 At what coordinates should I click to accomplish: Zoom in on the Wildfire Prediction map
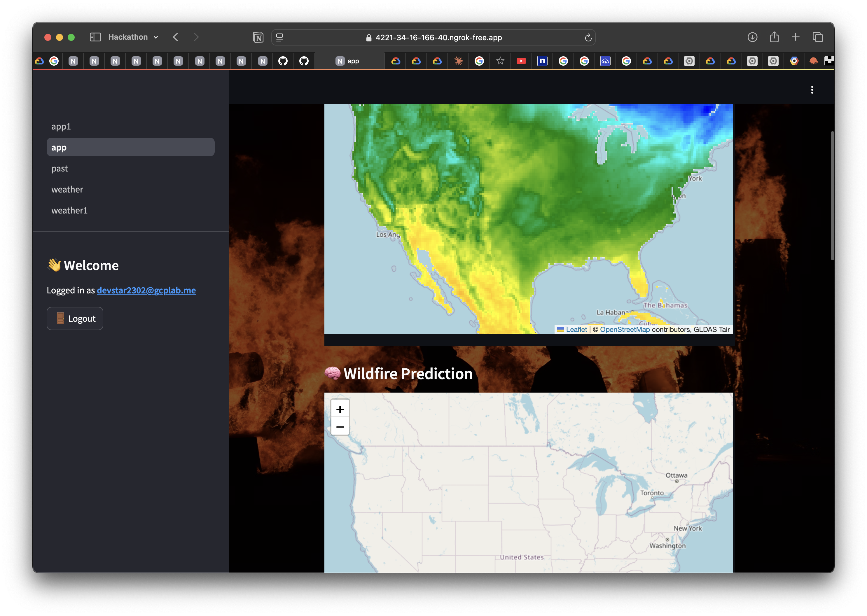340,409
